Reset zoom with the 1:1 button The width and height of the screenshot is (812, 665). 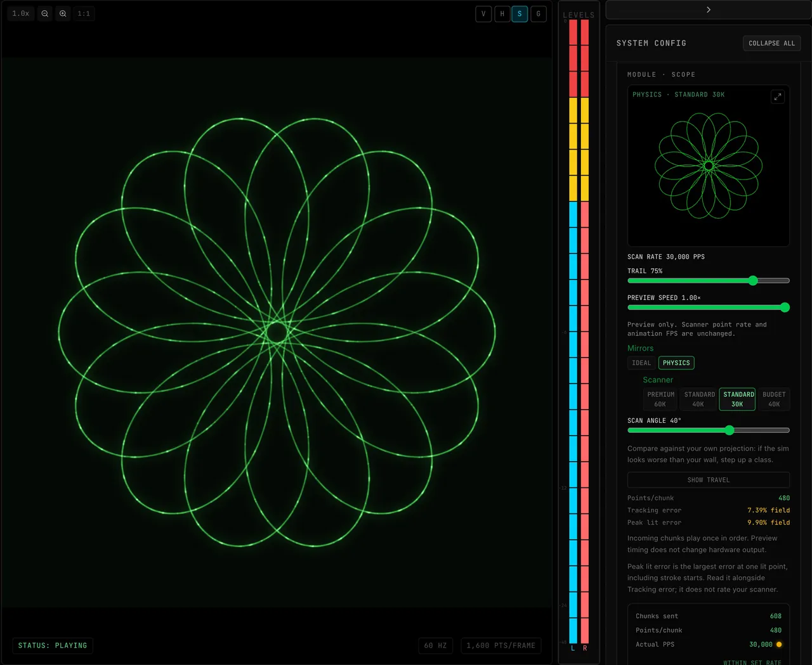(x=84, y=13)
